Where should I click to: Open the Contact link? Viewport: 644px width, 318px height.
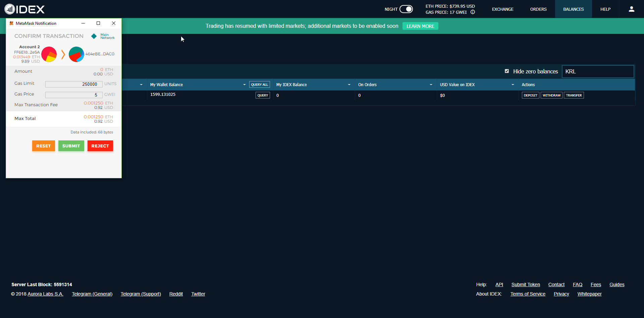556,284
